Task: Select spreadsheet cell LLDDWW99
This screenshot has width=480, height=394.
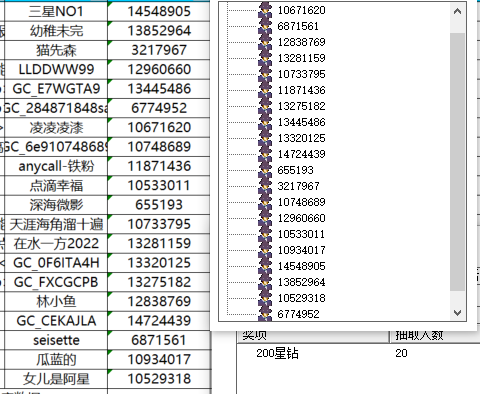Action: coord(56,70)
